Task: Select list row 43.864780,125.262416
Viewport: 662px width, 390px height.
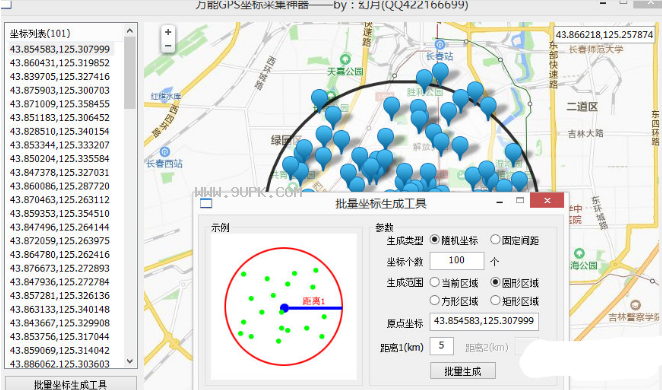Action: click(60, 255)
